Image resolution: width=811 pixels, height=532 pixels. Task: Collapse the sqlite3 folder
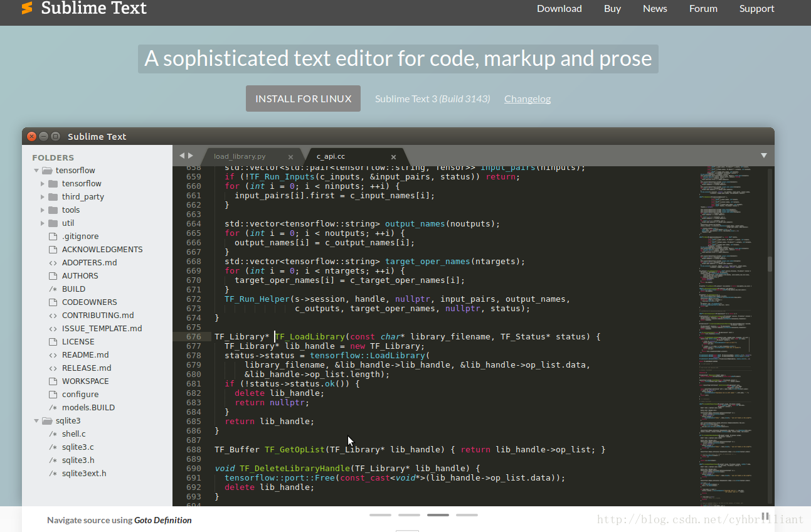coord(36,421)
